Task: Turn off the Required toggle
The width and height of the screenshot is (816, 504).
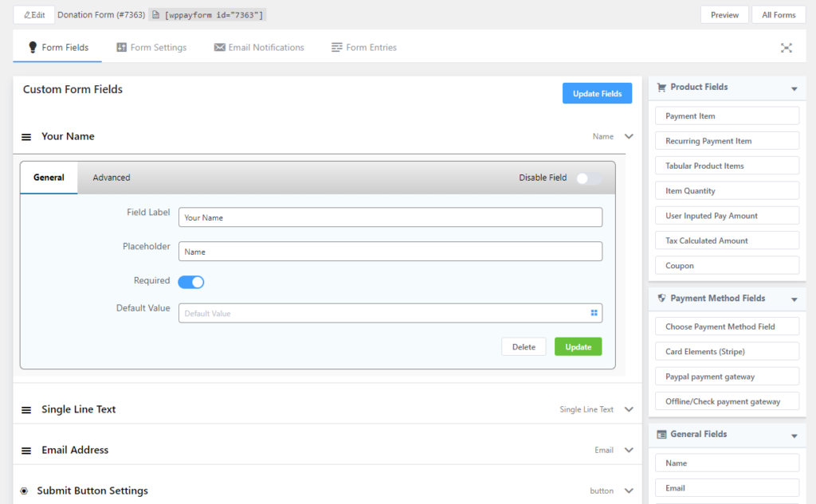Action: click(x=191, y=282)
